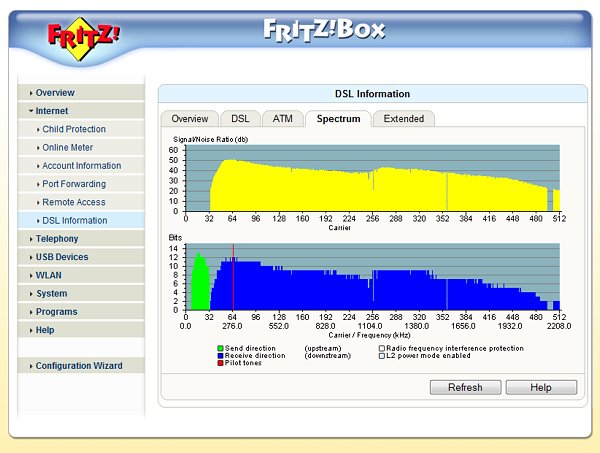The height and width of the screenshot is (453, 600).
Task: Select the Extended tab
Action: [x=404, y=119]
